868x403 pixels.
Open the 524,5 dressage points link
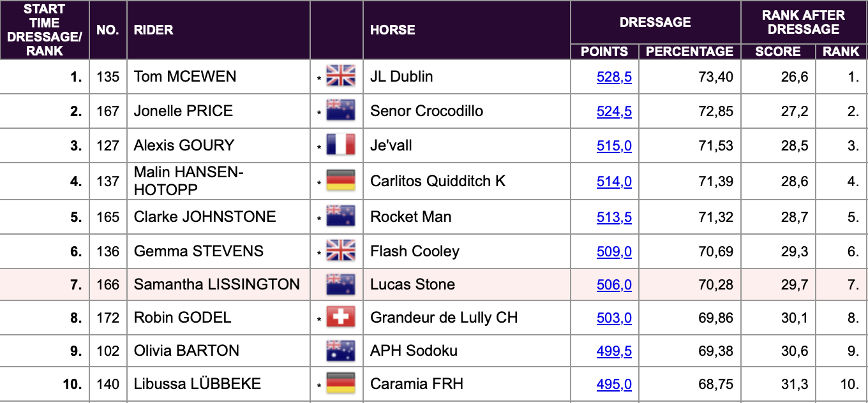tap(614, 112)
